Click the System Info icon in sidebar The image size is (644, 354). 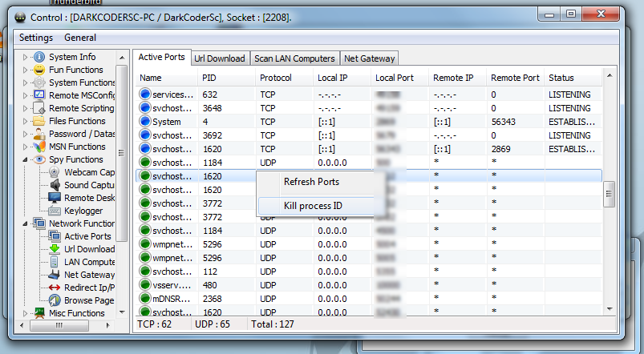pos(38,57)
